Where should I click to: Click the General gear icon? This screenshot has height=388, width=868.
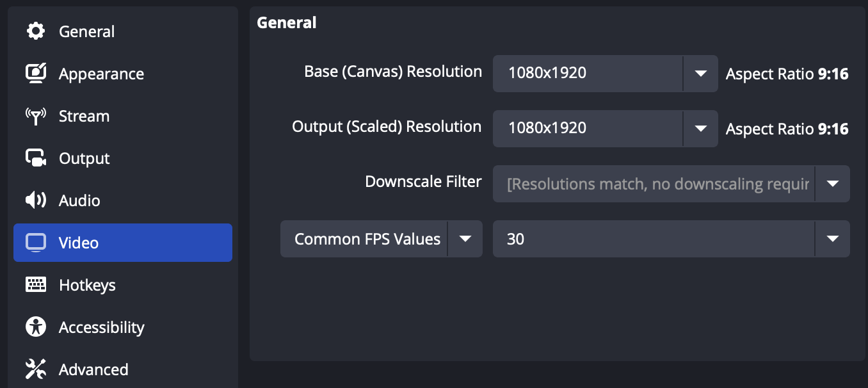click(36, 31)
